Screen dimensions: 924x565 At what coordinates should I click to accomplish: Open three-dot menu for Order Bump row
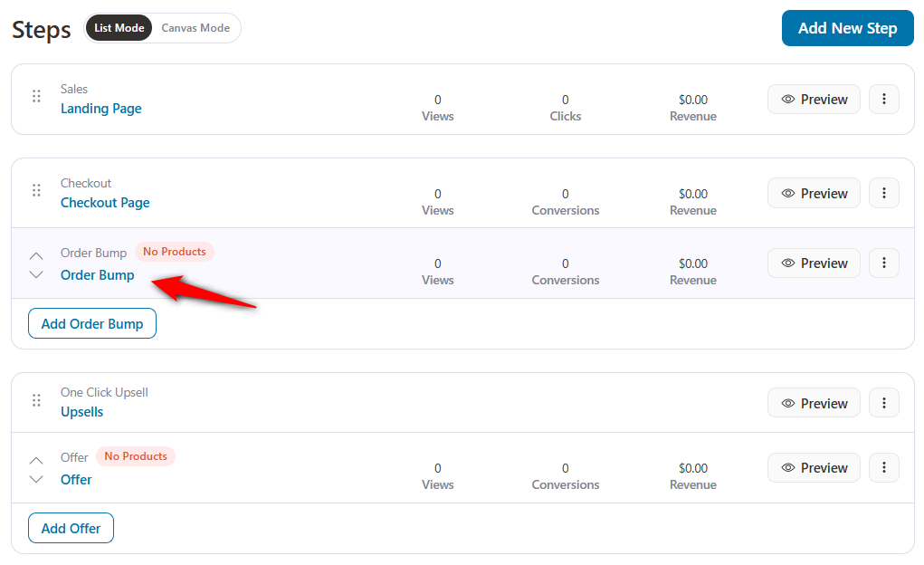click(x=884, y=263)
